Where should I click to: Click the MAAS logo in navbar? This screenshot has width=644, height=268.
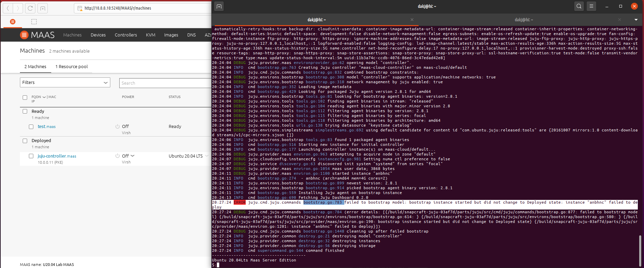(37, 35)
